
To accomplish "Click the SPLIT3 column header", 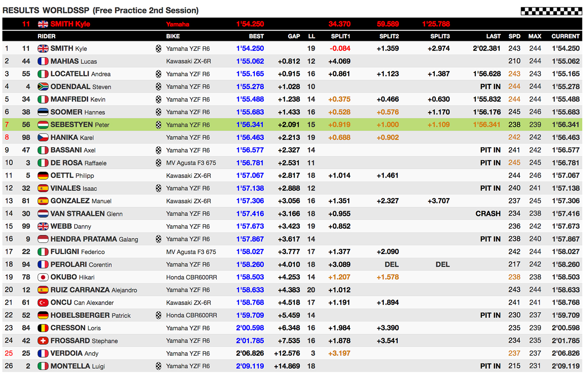I will pos(440,36).
